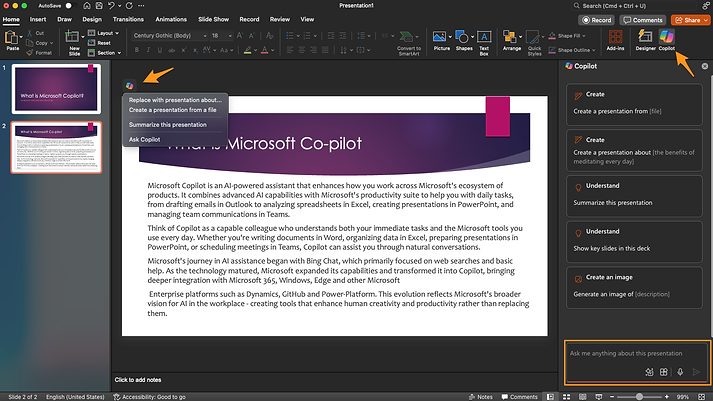Open the Add-ins gallery
Screen dimensions: 713x401
point(615,40)
